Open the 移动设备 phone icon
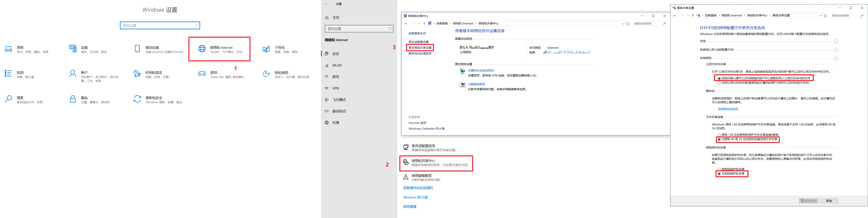Viewport: 868px width, 218px height. point(137,49)
